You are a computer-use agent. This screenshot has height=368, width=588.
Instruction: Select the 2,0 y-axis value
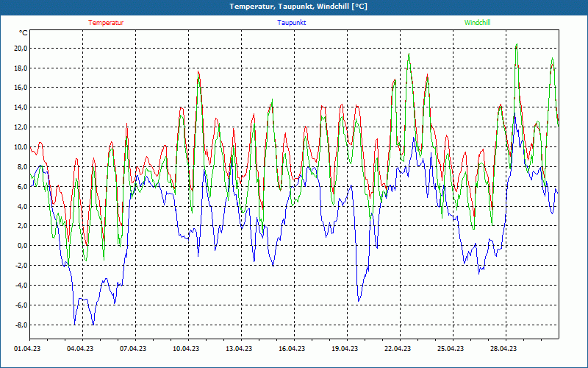point(22,226)
